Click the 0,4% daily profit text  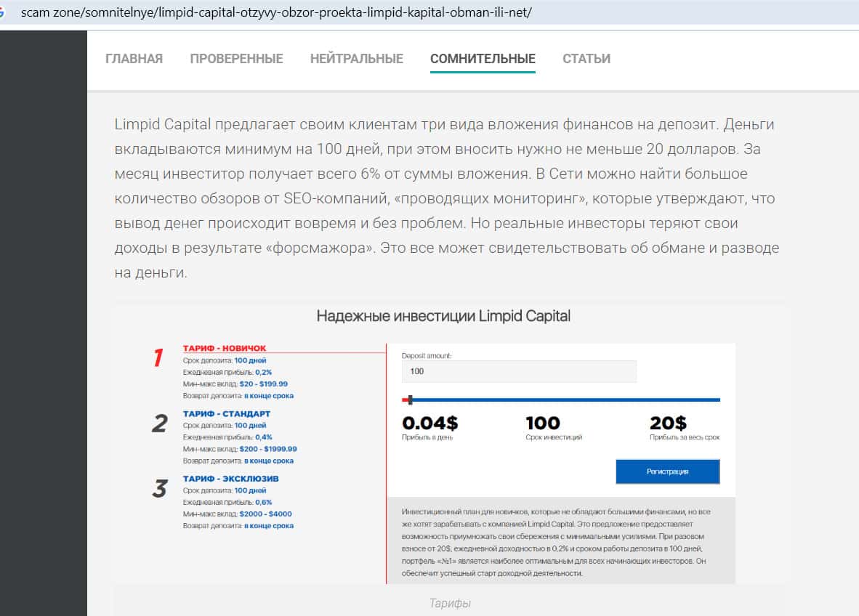(x=264, y=437)
